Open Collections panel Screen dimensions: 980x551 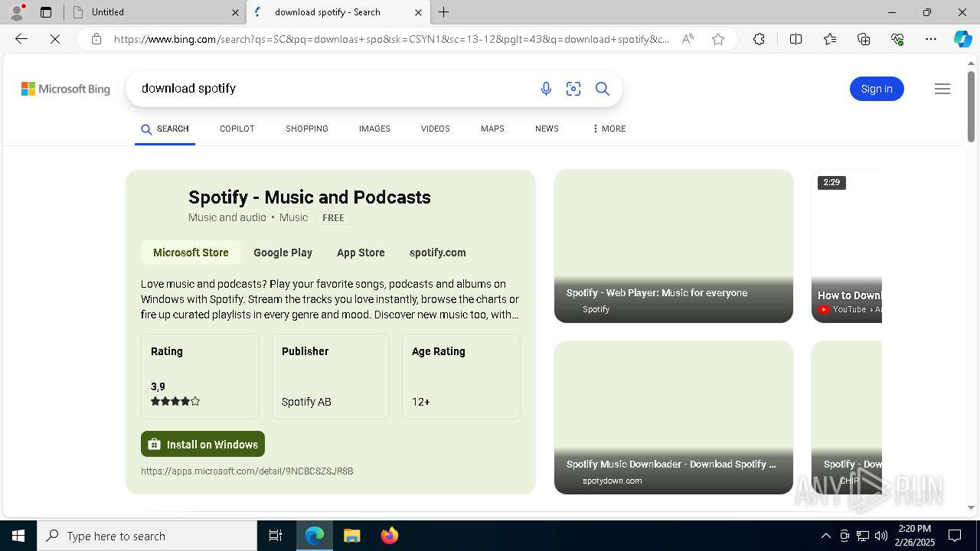tap(864, 39)
